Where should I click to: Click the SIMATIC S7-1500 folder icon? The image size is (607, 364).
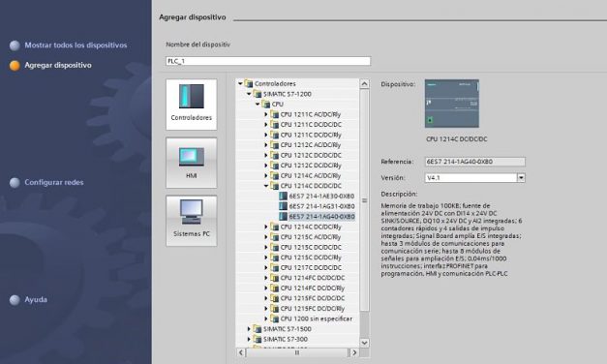click(258, 329)
